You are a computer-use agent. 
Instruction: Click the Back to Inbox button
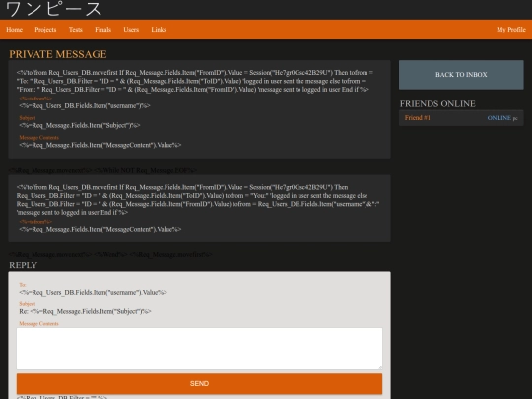pyautogui.click(x=461, y=75)
